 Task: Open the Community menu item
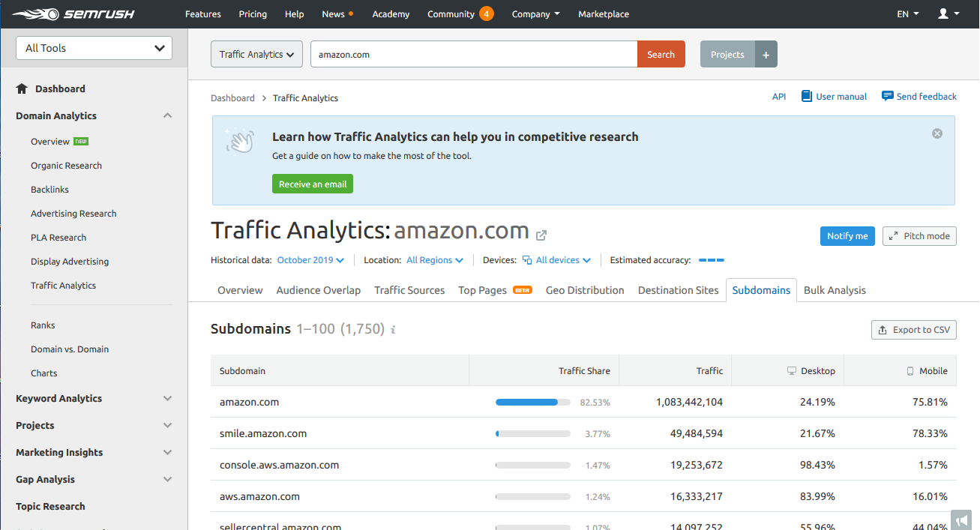click(x=451, y=13)
